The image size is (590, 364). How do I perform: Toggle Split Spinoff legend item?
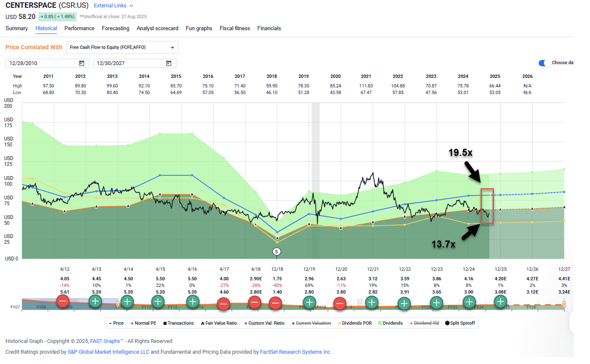(460, 323)
